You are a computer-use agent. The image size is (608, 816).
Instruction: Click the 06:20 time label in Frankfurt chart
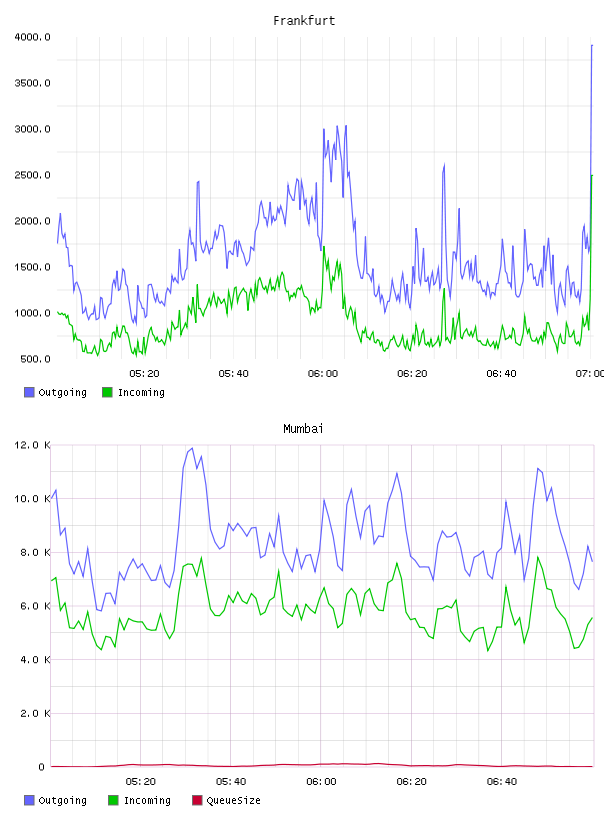point(412,374)
